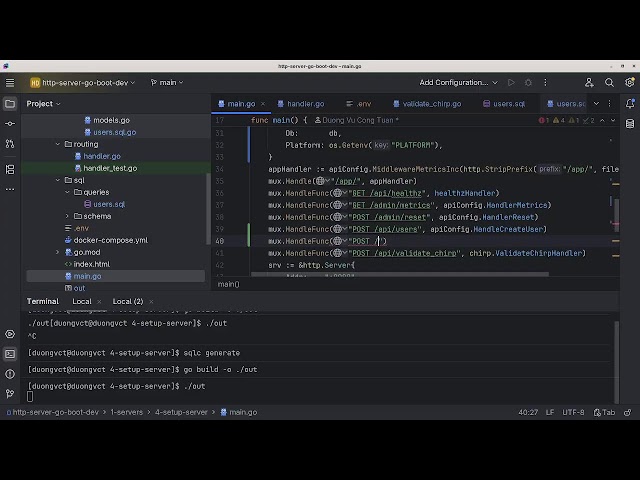
Task: Click the Project tool window icon
Action: (x=10, y=103)
